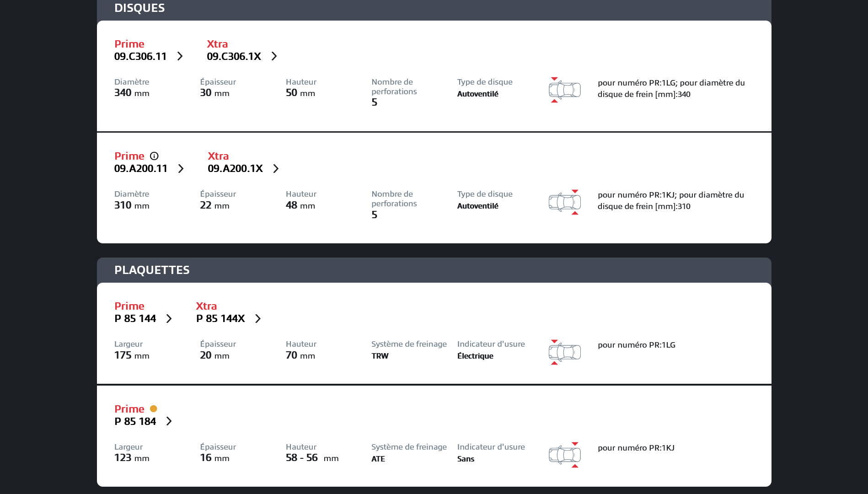Open Xtra disc 09.C306.1X chevron arrow

click(274, 56)
